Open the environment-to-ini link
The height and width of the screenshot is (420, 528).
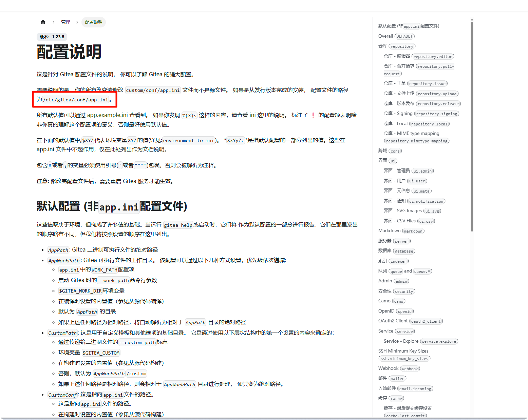tap(189, 140)
